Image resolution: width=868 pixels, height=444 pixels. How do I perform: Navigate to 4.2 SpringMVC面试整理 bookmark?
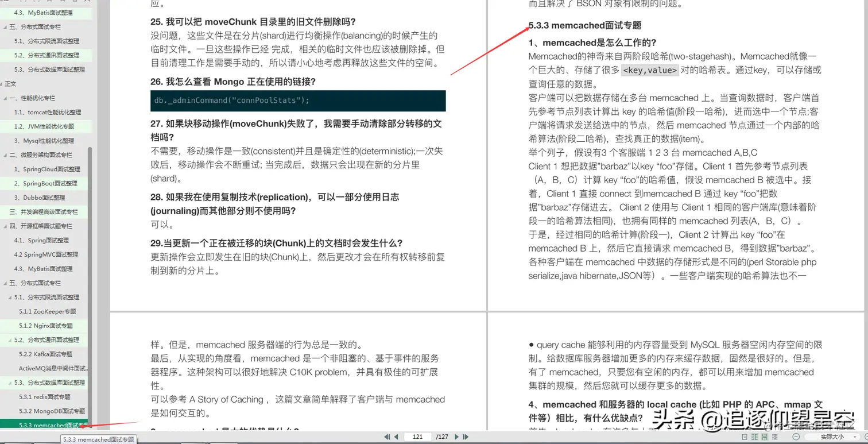coord(44,254)
